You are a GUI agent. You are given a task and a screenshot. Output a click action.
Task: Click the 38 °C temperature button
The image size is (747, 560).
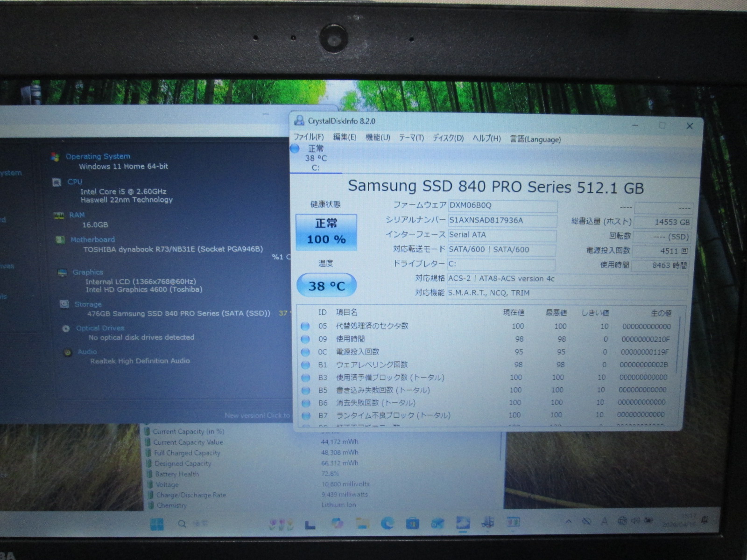(x=326, y=286)
